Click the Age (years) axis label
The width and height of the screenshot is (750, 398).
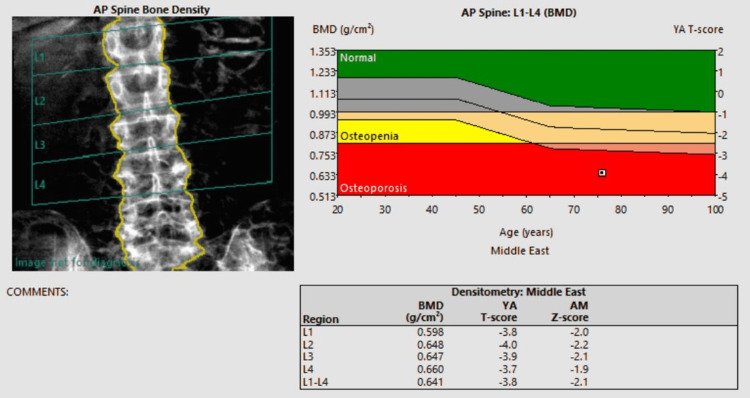(x=526, y=232)
